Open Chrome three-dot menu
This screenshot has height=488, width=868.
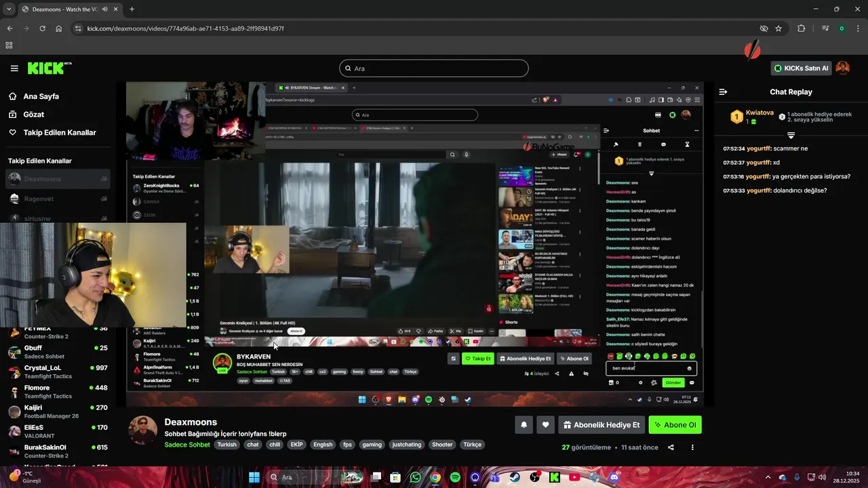(x=857, y=28)
